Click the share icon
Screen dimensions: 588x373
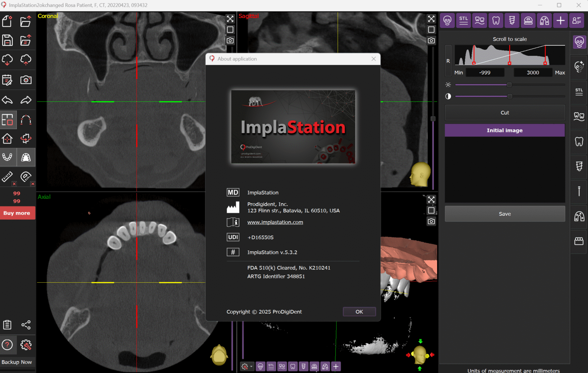26,325
